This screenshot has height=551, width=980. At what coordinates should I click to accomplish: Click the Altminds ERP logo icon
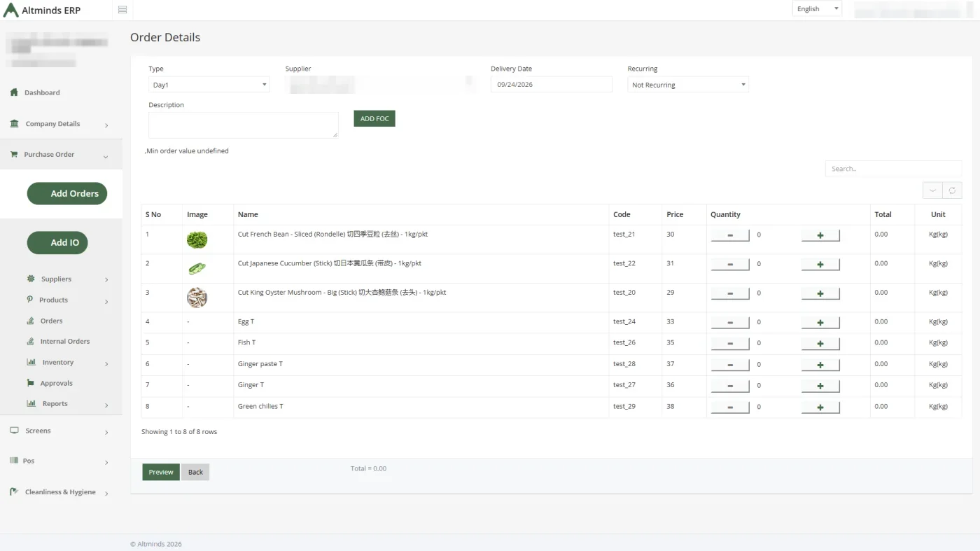11,10
